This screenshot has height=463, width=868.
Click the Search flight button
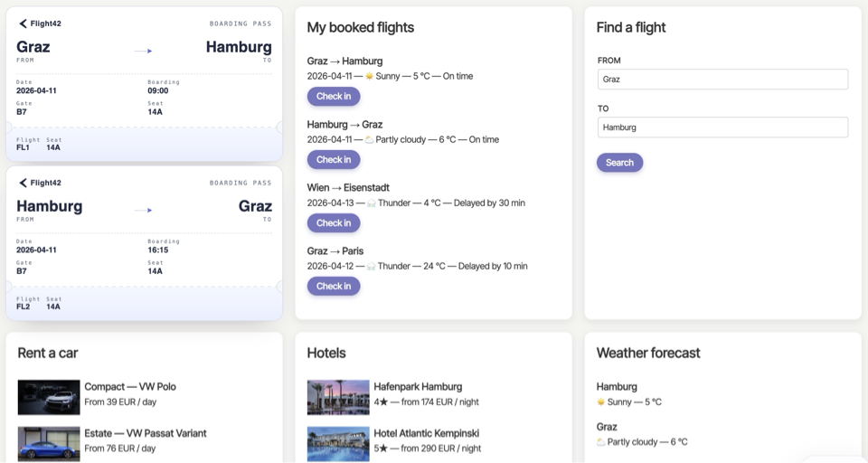(x=619, y=163)
